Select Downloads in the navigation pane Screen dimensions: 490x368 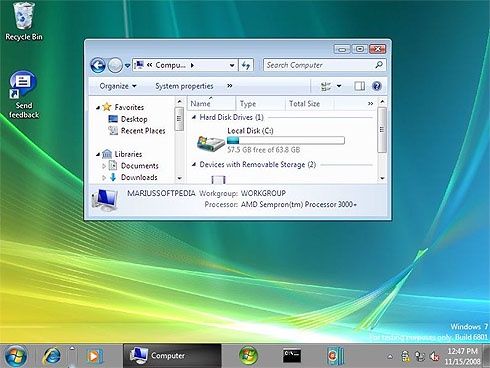[139, 177]
